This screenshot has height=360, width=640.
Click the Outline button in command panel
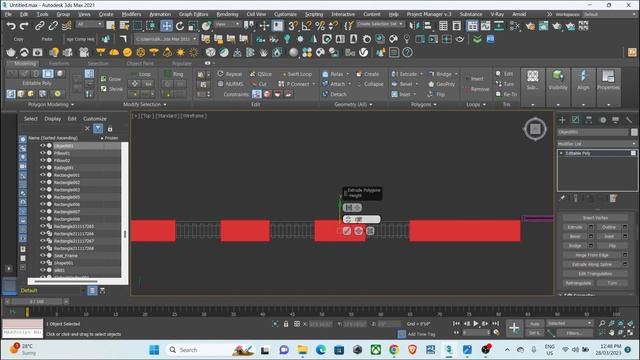(609, 227)
